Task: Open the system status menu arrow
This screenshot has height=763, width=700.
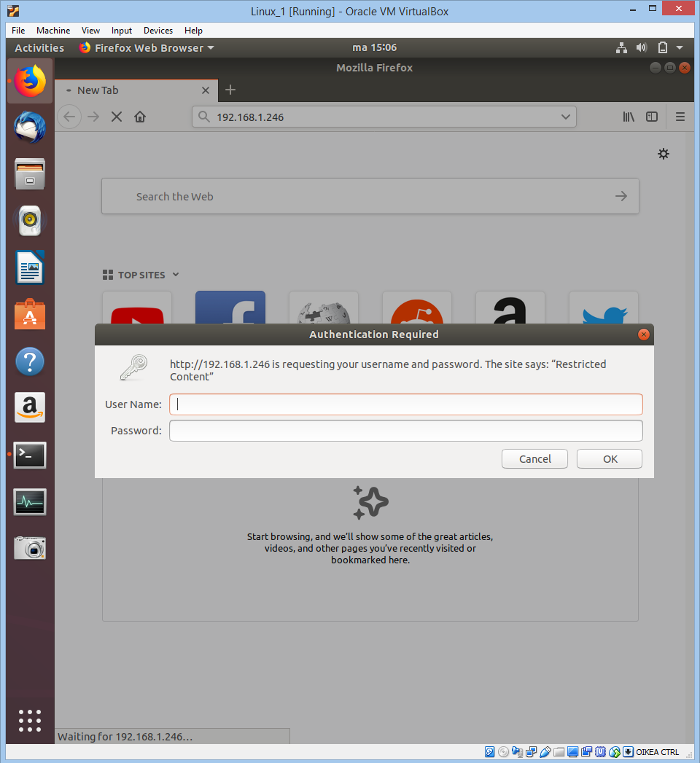Action: [680, 47]
